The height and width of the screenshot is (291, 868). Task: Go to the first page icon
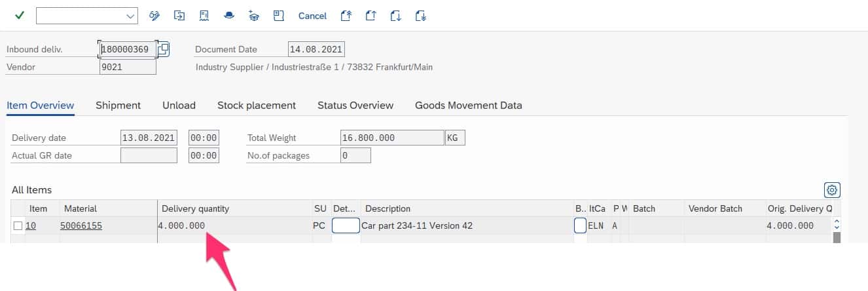pos(346,16)
